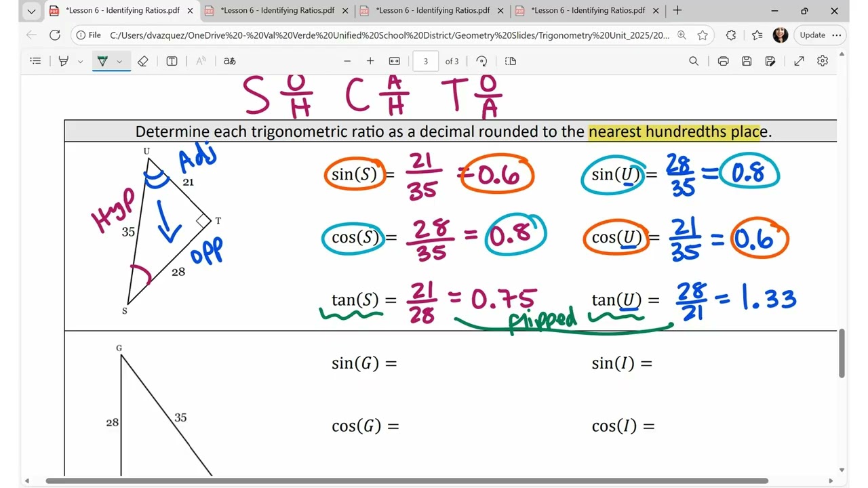Viewport: 868px width, 488px height.
Task: Close the fourth Lesson 6 tab
Action: click(655, 11)
